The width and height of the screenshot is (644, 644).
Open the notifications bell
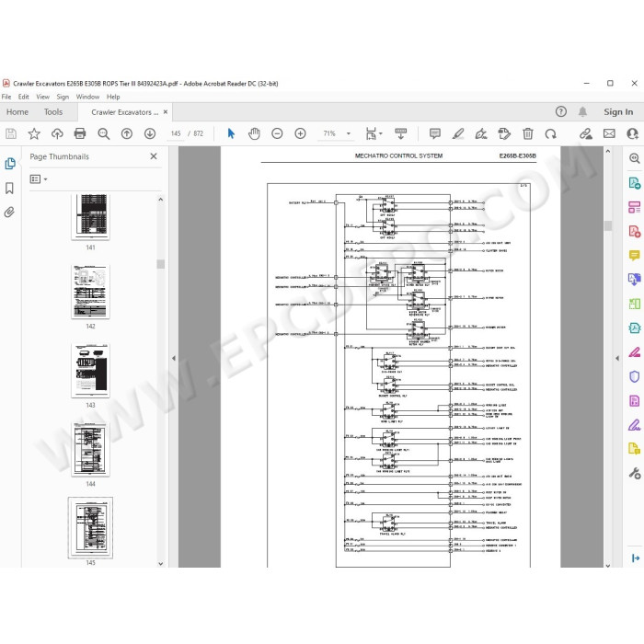pyautogui.click(x=582, y=111)
